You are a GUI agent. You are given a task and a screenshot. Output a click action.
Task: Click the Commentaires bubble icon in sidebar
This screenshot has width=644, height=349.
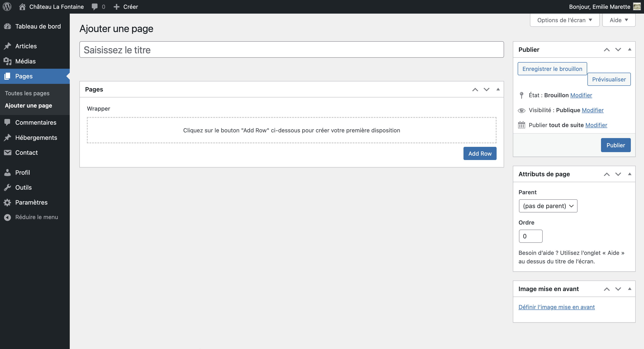tap(7, 122)
